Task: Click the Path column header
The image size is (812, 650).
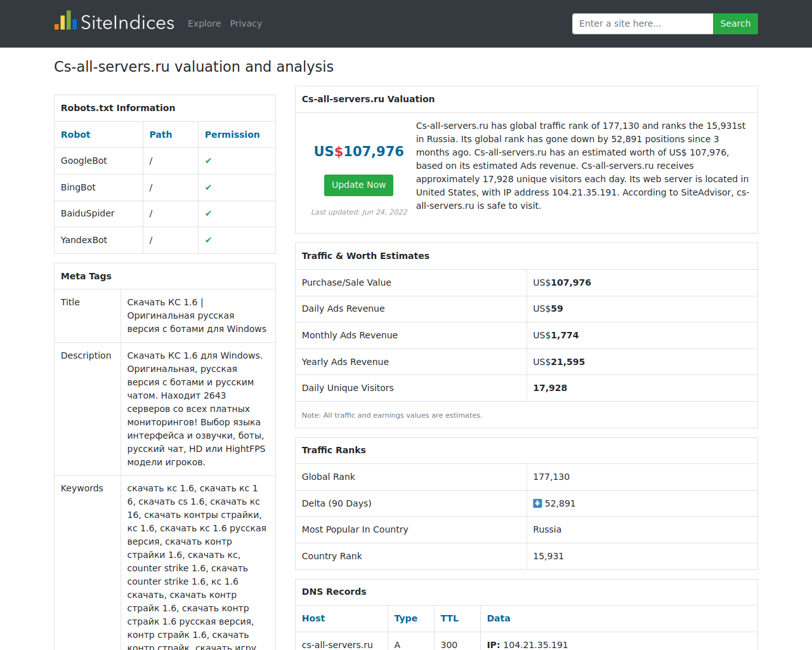Action: tap(160, 135)
